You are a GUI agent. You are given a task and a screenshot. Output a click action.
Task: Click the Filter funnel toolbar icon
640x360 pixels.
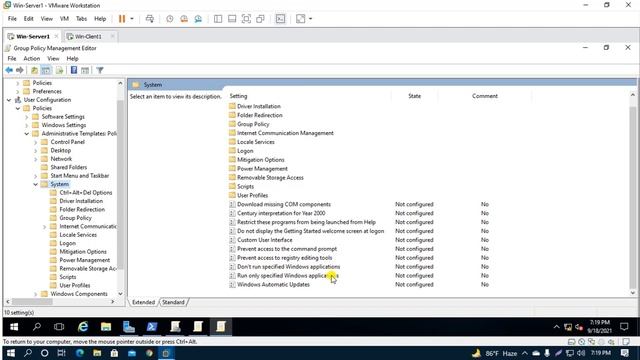pos(100,70)
